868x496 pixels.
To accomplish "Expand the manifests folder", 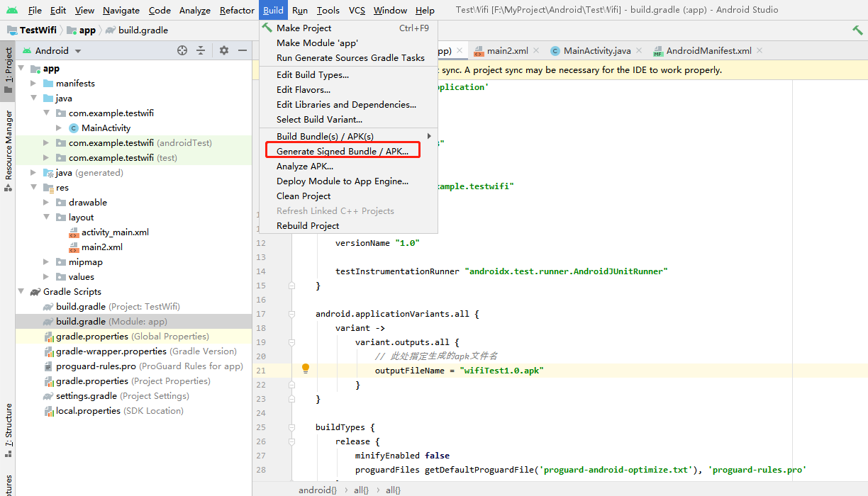I will coord(33,84).
